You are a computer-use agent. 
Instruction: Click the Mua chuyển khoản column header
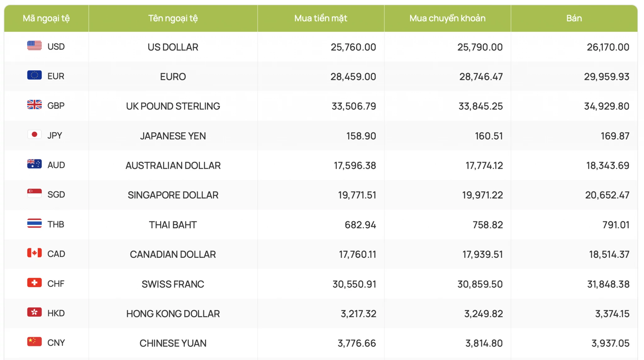click(x=447, y=18)
